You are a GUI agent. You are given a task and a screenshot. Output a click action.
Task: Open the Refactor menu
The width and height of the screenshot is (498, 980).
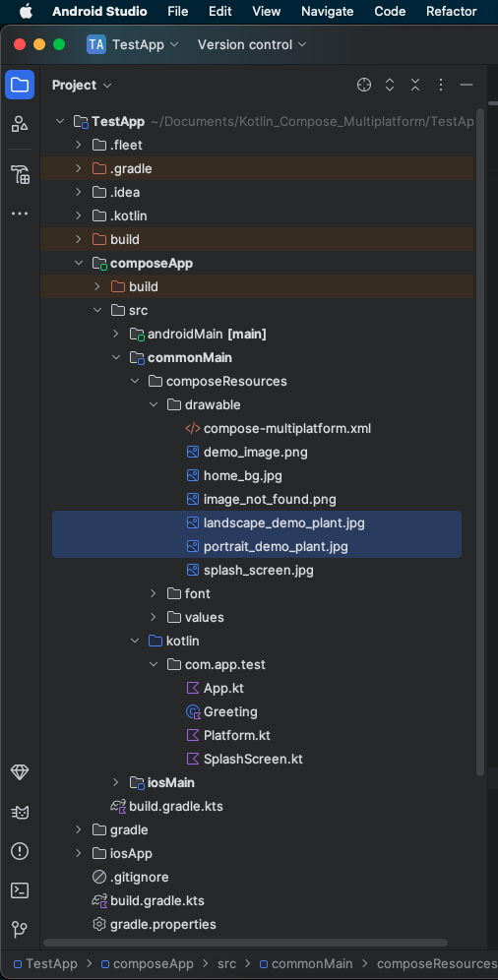click(452, 11)
